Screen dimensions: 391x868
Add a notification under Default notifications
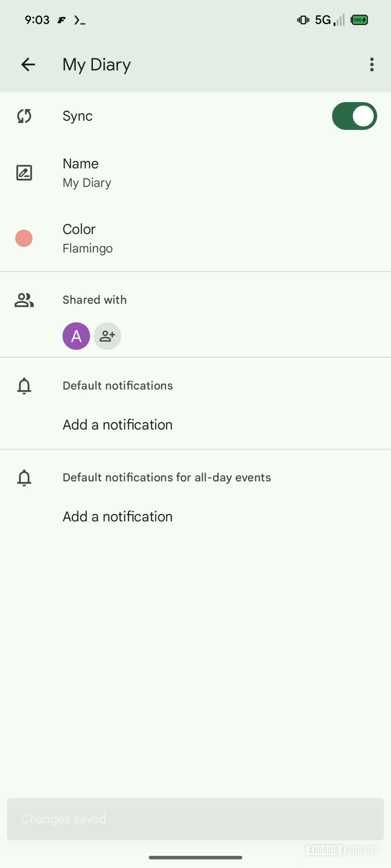(x=117, y=425)
